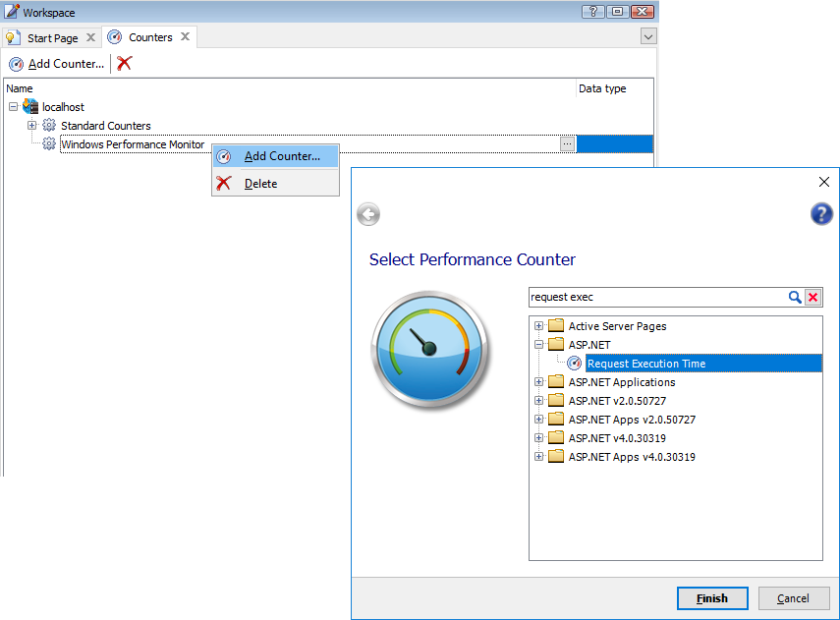Screen dimensions: 840x620
Task: Select the Active Server Pages item
Action: point(617,326)
